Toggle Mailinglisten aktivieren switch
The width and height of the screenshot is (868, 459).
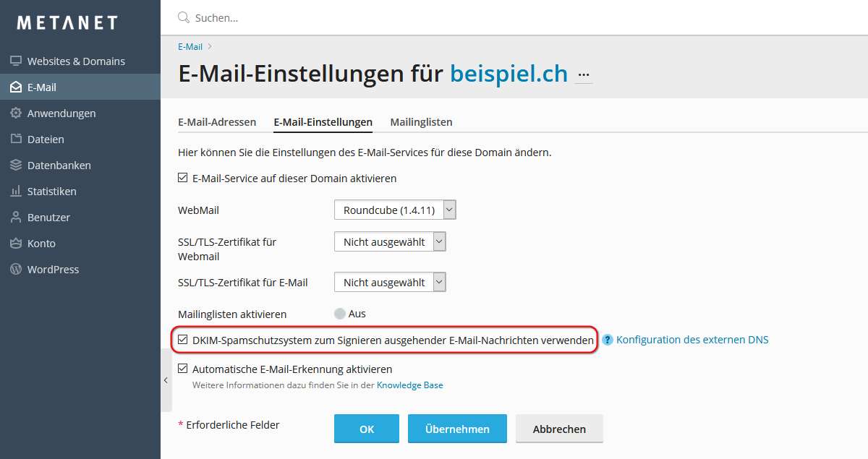pyautogui.click(x=340, y=314)
